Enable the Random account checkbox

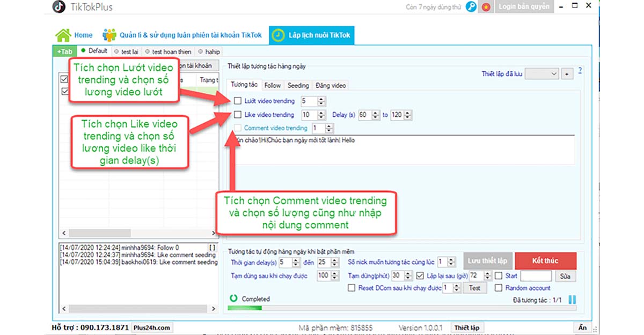(498, 288)
